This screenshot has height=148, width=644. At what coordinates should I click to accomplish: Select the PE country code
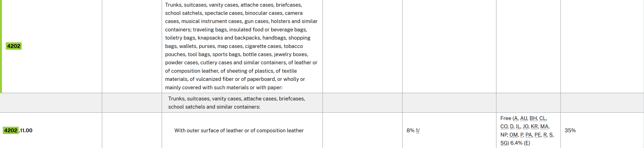point(537,135)
